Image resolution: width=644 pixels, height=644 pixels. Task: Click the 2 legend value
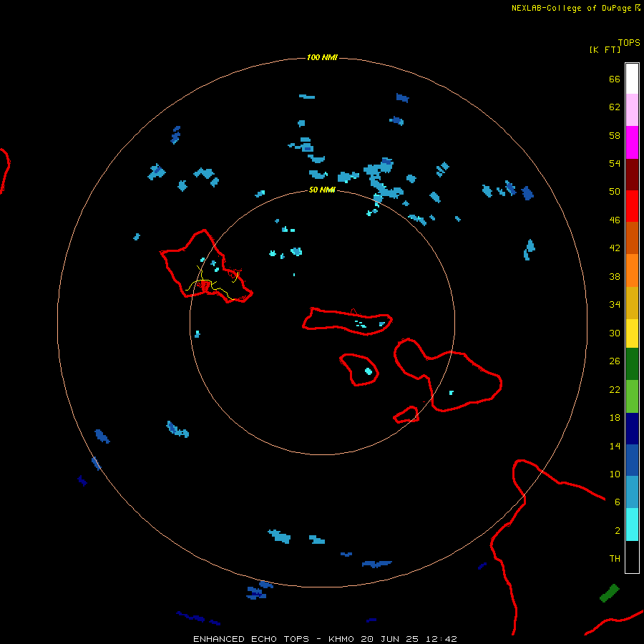click(617, 531)
